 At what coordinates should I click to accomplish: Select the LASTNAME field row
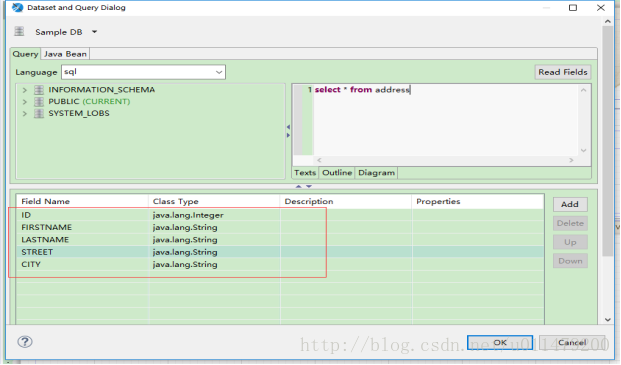pos(280,240)
